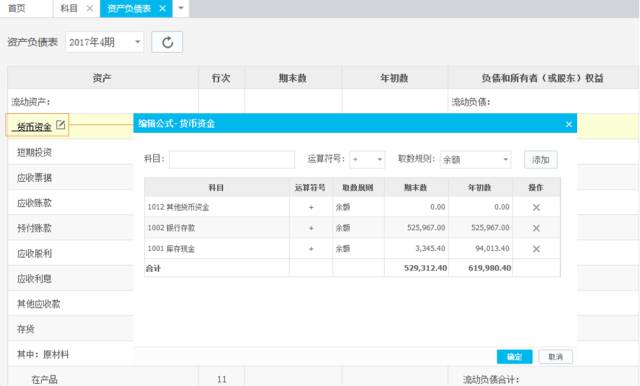Open the 取数规则 余额 dropdown
Viewport: 640px width, 386px height.
[x=476, y=160]
